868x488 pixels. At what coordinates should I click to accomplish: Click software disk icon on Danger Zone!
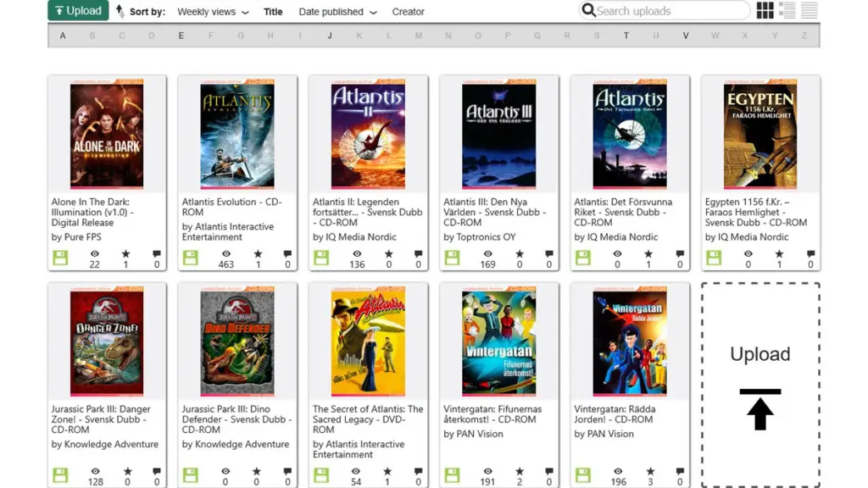point(60,474)
